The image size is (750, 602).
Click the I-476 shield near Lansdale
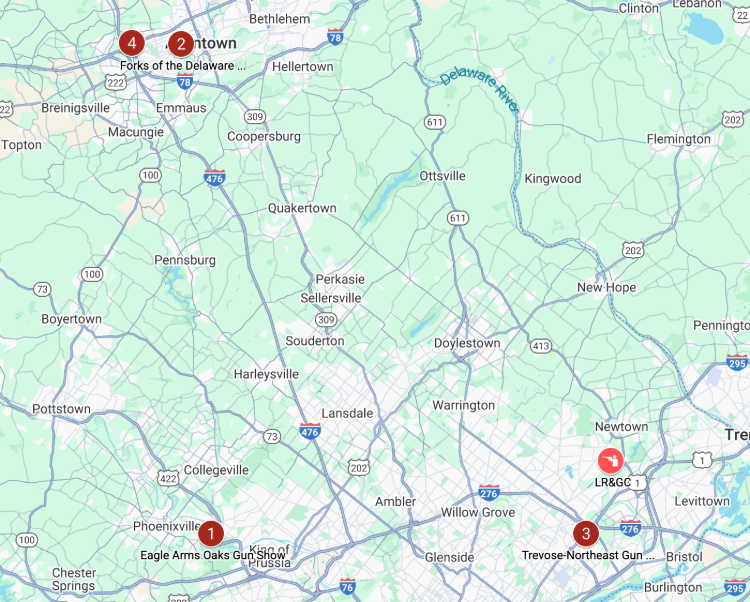click(x=309, y=431)
